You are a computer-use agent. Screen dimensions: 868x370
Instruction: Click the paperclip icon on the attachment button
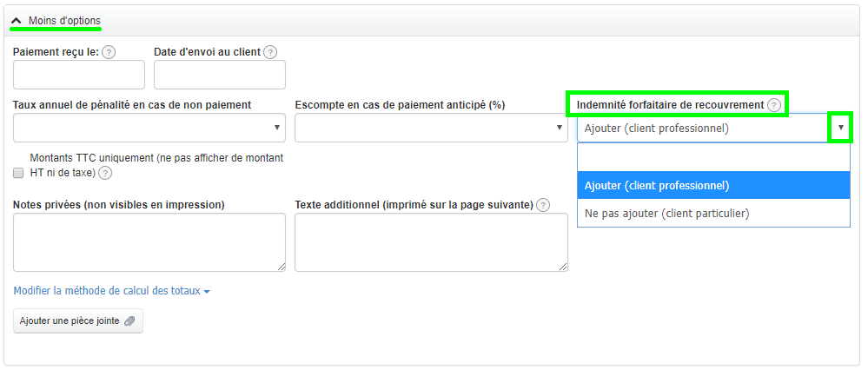pos(129,320)
